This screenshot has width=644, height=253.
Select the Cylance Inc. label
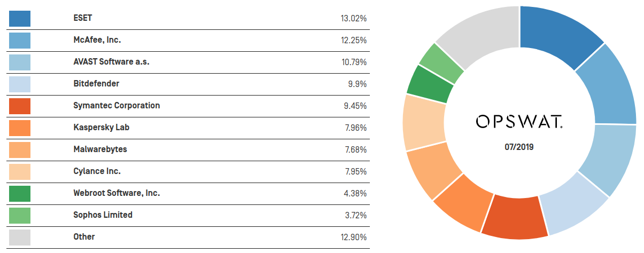coord(97,171)
